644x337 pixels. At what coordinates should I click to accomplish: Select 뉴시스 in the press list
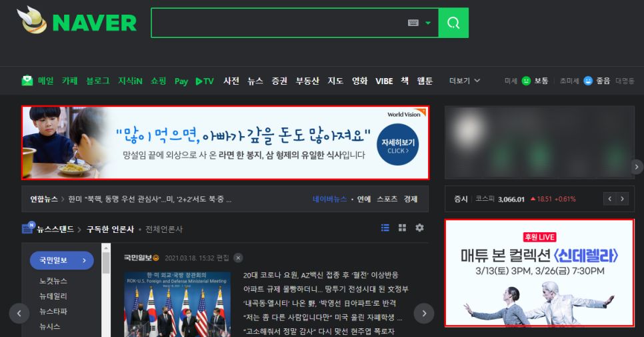pyautogui.click(x=50, y=327)
